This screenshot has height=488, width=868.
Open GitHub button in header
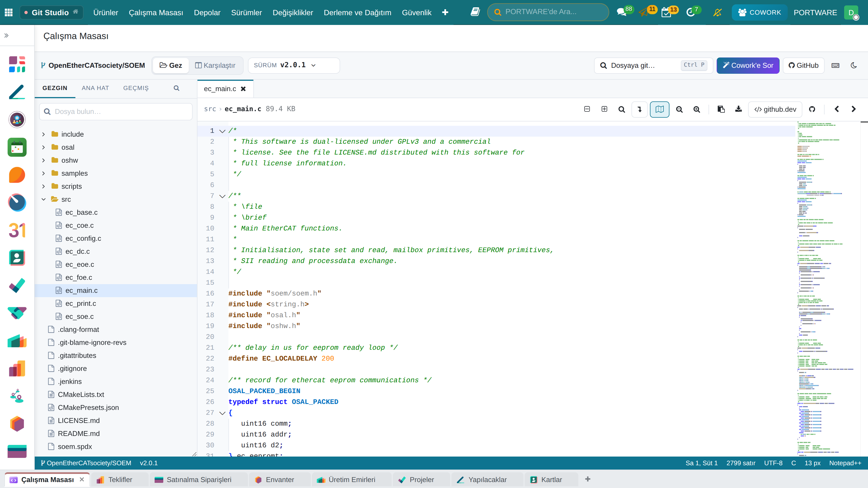tap(803, 65)
